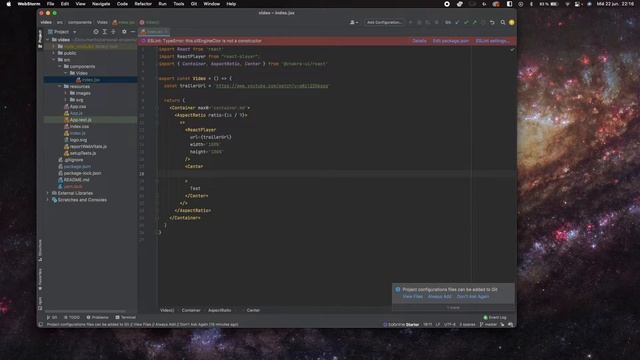Collapse the components folder
The image size is (640, 360).
pos(60,67)
